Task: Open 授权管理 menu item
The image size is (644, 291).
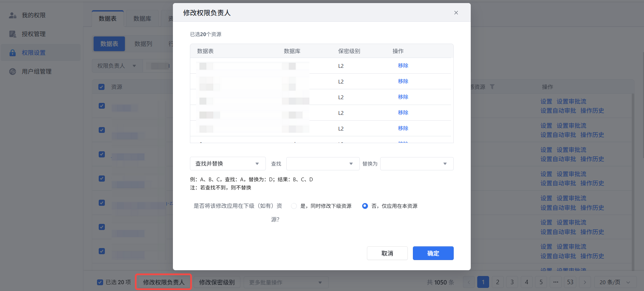Action: point(41,34)
